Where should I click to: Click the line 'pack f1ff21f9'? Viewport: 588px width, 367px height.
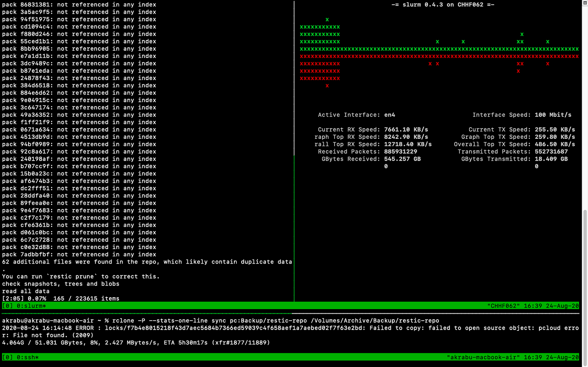[x=79, y=122]
